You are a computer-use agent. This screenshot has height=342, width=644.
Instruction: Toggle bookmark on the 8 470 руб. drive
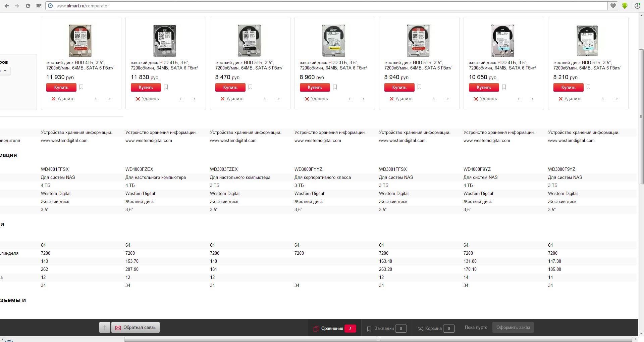tap(251, 87)
